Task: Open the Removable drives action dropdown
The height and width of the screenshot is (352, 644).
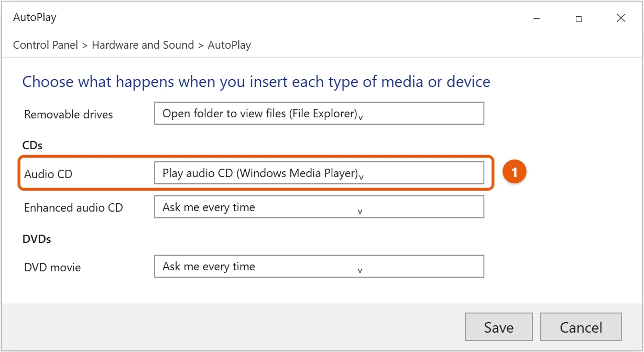Action: click(x=319, y=113)
